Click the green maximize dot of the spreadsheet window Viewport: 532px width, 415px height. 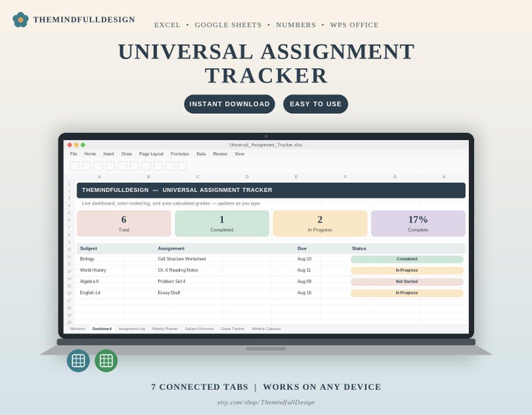click(x=83, y=145)
